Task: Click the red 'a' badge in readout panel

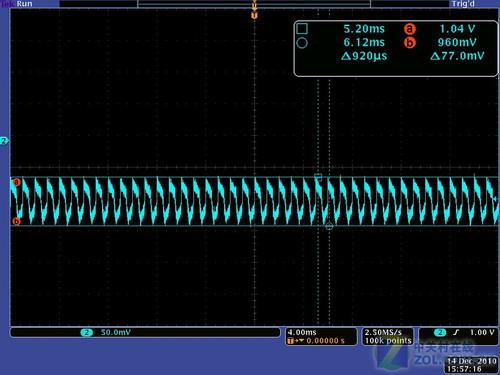Action: point(410,29)
